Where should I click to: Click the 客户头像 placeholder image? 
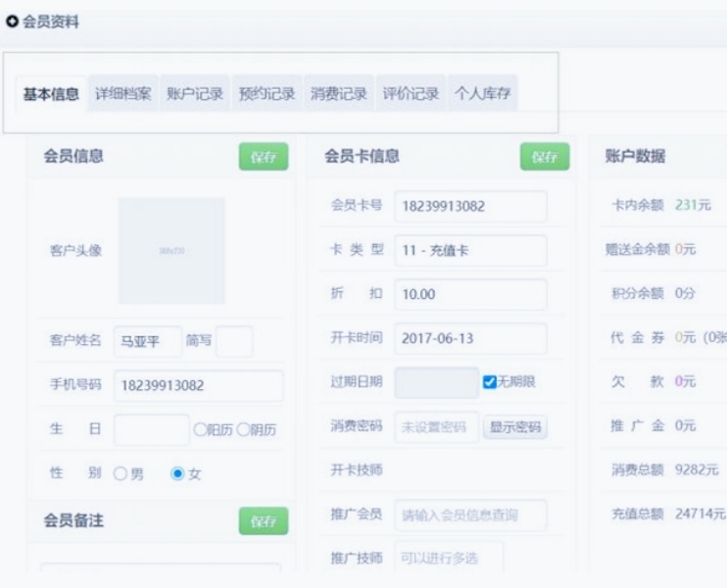point(171,251)
